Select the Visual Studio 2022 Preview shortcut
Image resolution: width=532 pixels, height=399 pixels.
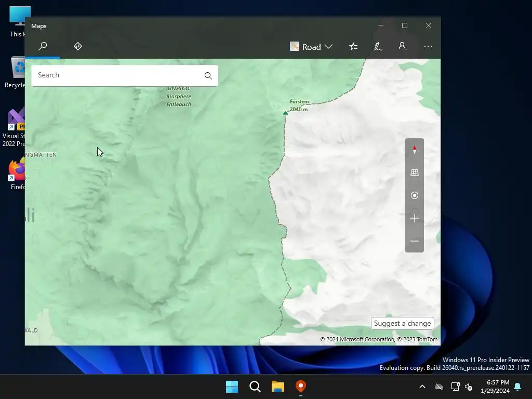[14, 127]
